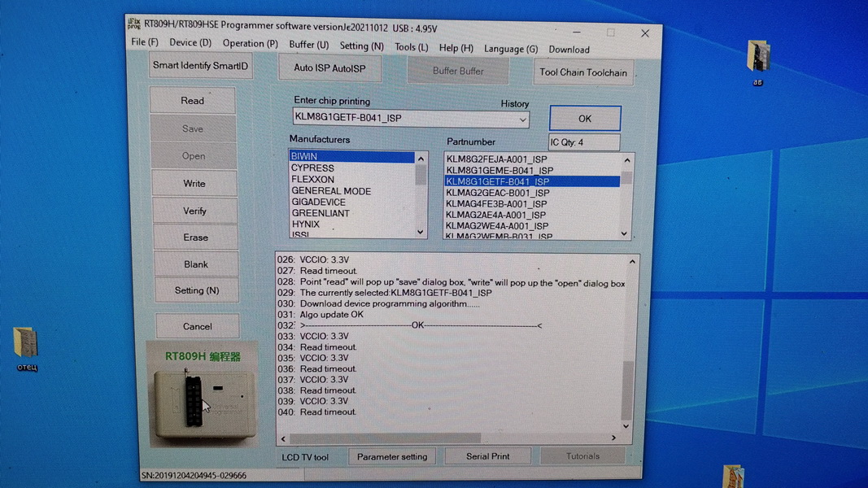
Task: Click the IC Qty input field
Action: [584, 143]
